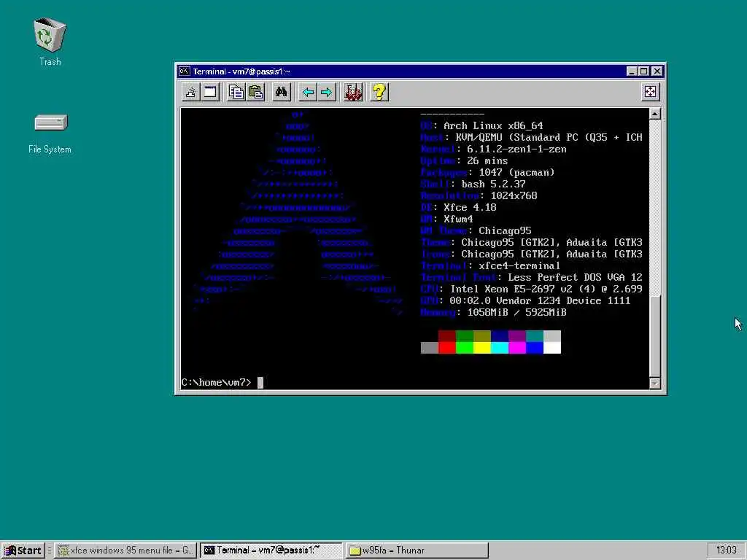Select the File System desktop icon
Viewport: 747px width, 560px height.
[x=50, y=134]
